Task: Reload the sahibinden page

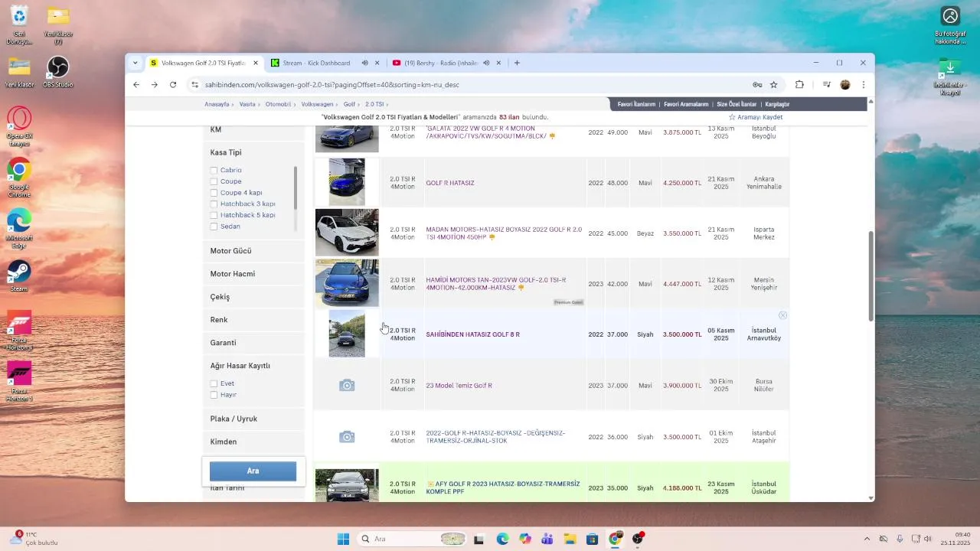Action: [x=173, y=85]
